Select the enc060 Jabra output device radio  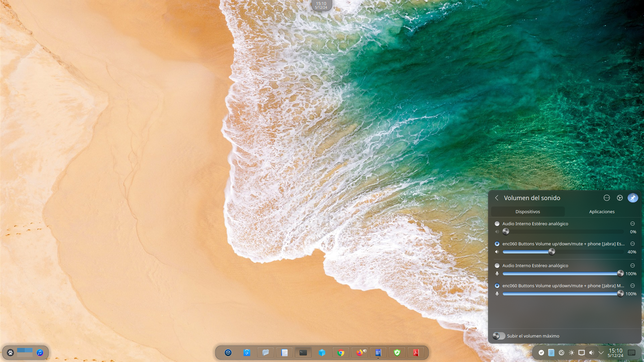tap(497, 244)
